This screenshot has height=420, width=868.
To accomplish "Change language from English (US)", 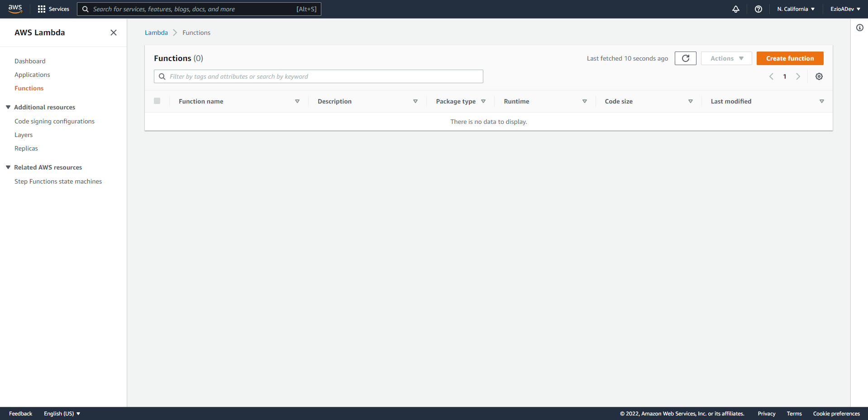I will (62, 414).
